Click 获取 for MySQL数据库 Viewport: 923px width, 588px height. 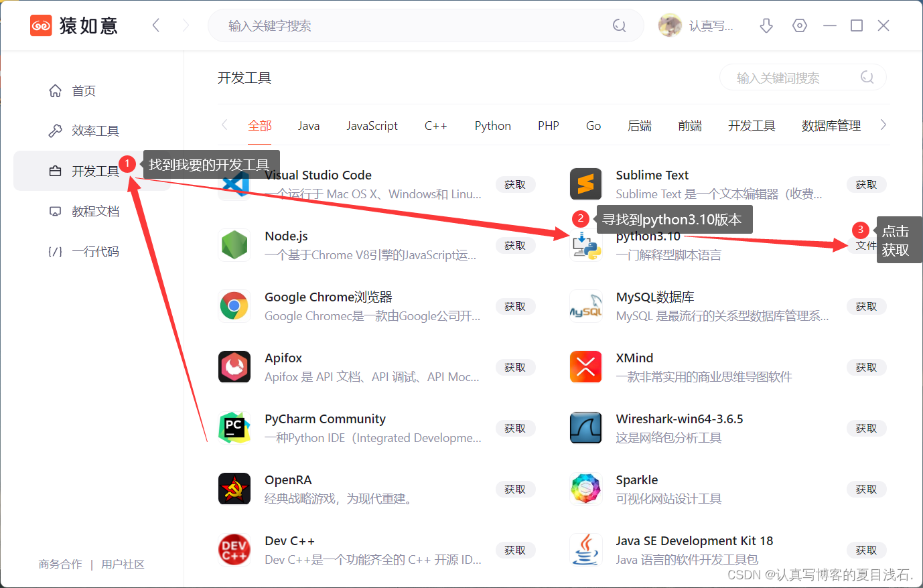pyautogui.click(x=867, y=306)
